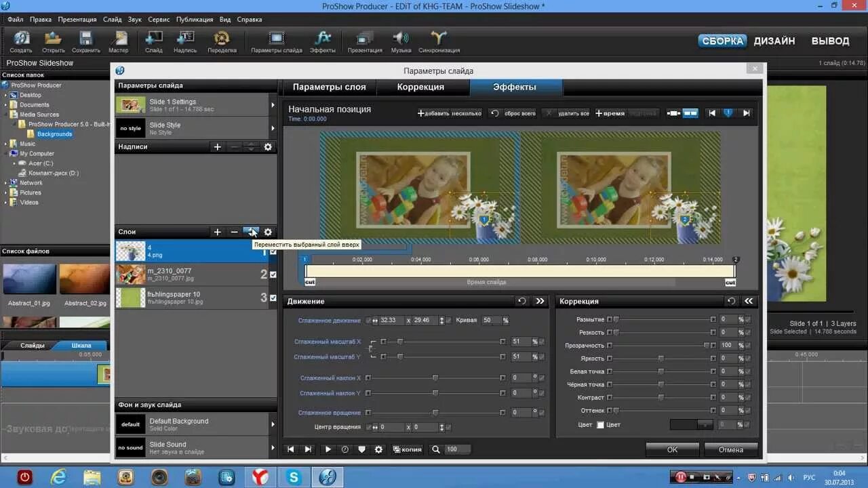Open the Публикация menu

[x=195, y=20]
